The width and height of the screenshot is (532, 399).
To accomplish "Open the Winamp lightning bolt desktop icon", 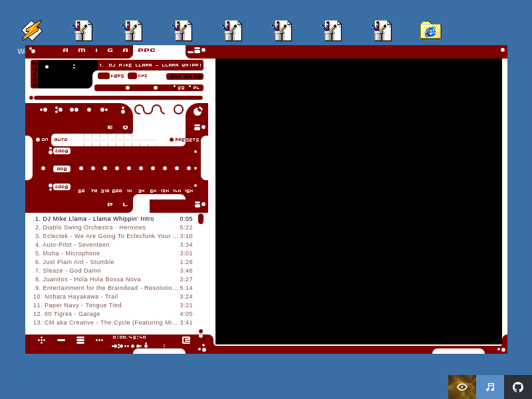I will pos(31,31).
